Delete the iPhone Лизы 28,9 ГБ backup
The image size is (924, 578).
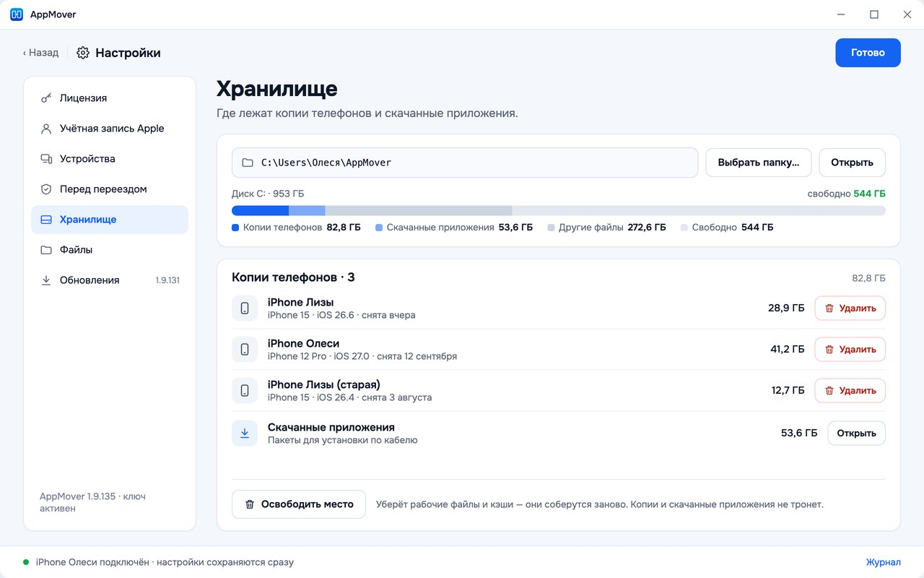850,309
